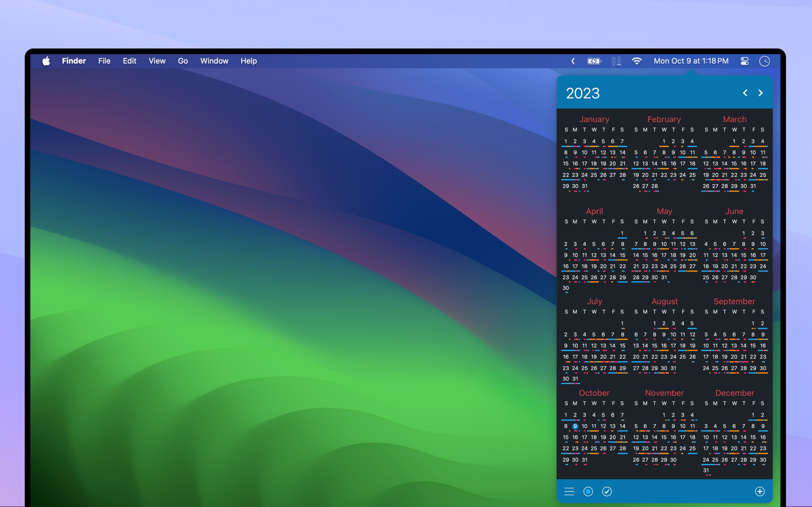The width and height of the screenshot is (812, 507).
Task: Toggle the checkmark reminders icon
Action: pyautogui.click(x=607, y=491)
